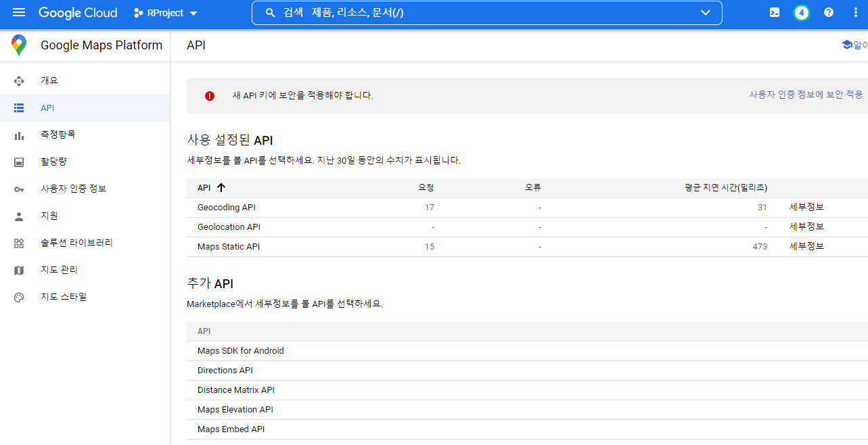Sort by API column header arrow
The image size is (868, 445).
[221, 188]
